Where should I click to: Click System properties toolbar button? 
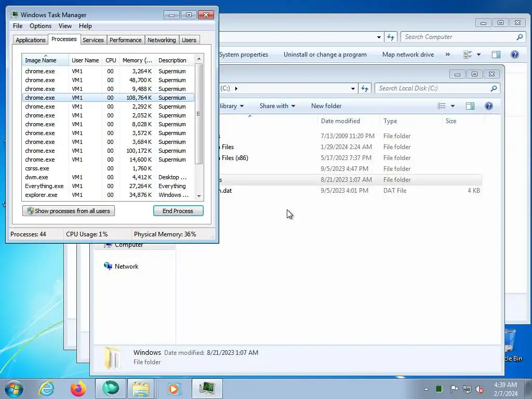coord(244,54)
